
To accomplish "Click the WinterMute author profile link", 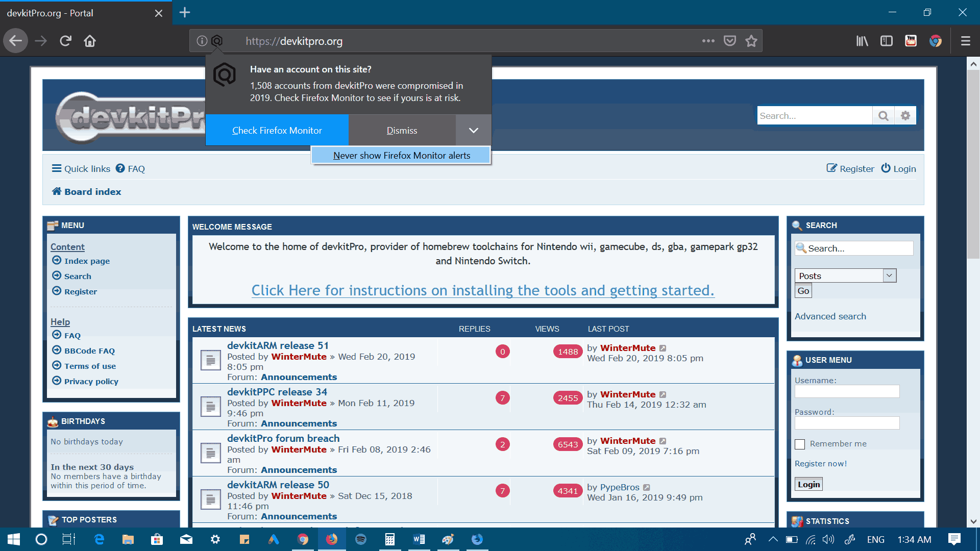I will point(298,357).
